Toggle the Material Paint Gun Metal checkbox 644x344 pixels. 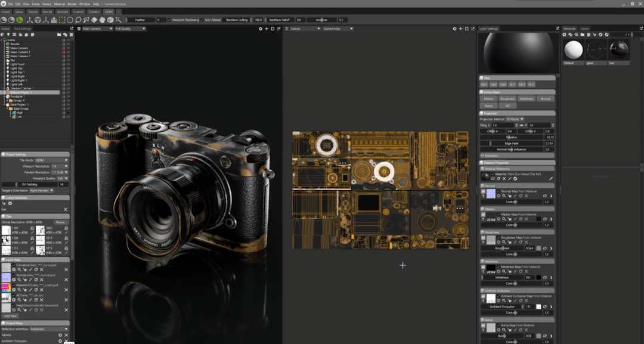pyautogui.click(x=493, y=174)
